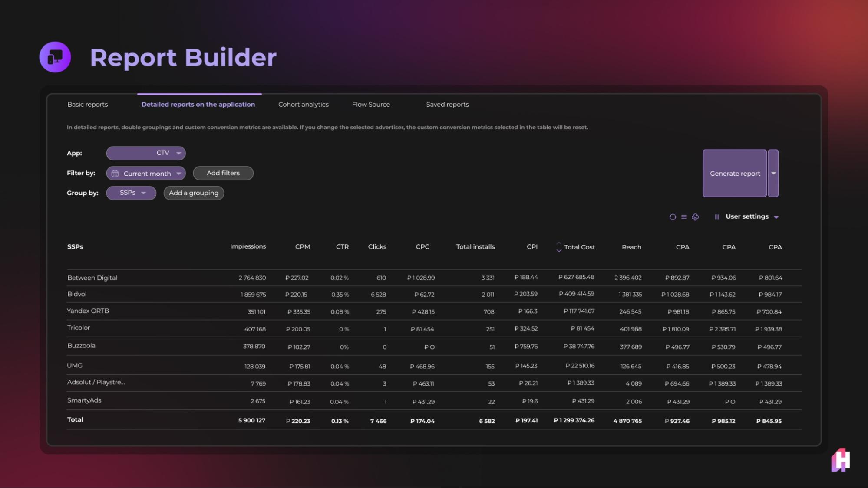The image size is (868, 488).
Task: Click the Generate report button
Action: (735, 173)
